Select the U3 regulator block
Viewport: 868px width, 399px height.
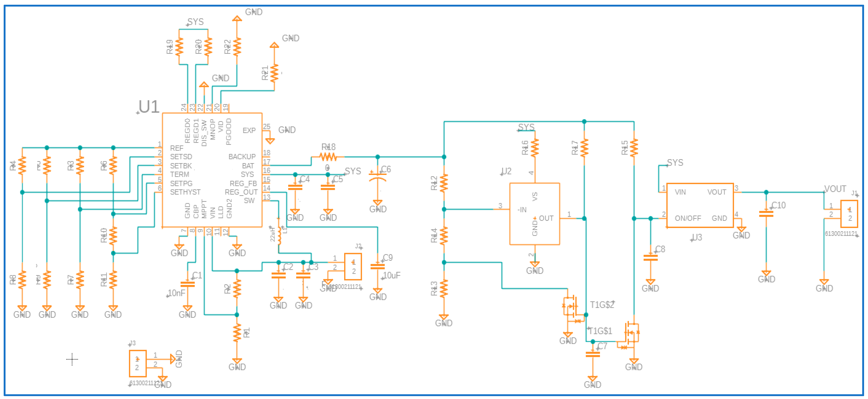[700, 205]
